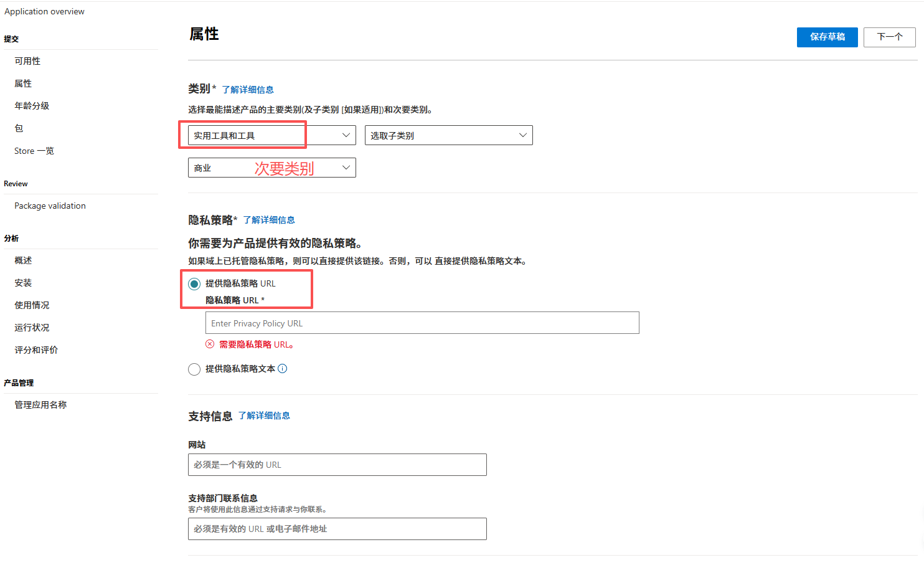
Task: Click the 下一个 button
Action: (889, 37)
